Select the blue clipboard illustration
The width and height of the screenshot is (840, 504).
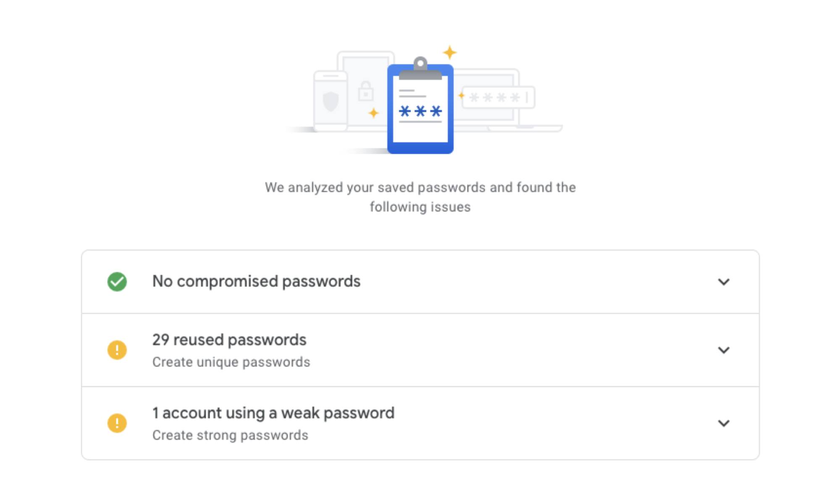[x=420, y=109]
